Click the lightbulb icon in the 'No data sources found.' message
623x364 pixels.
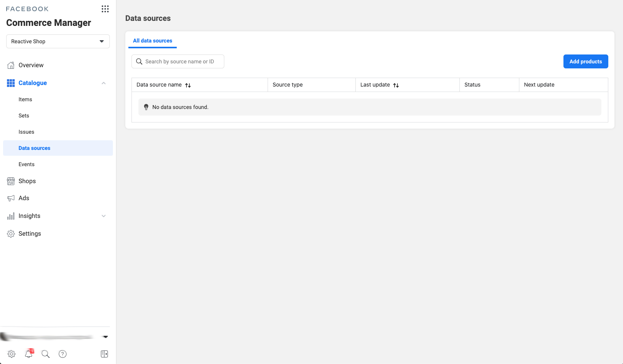point(146,107)
